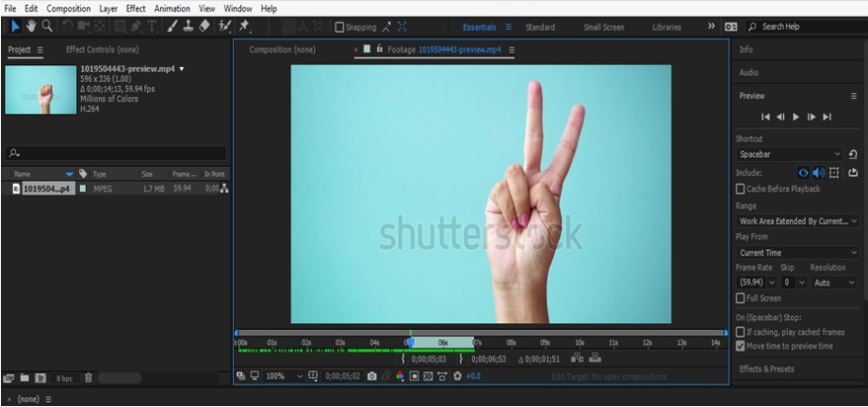Select the Puppet Pin tool
Screen dimensions: 868x407
244,26
